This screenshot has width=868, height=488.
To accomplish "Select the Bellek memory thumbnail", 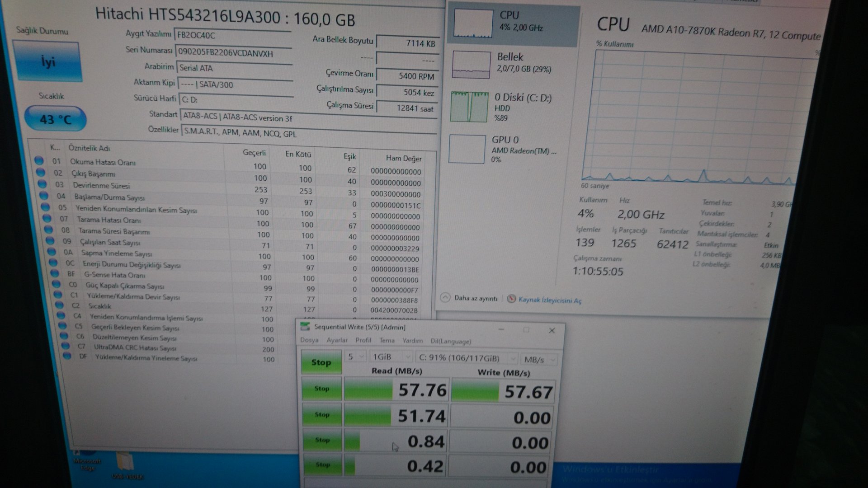I will (471, 65).
